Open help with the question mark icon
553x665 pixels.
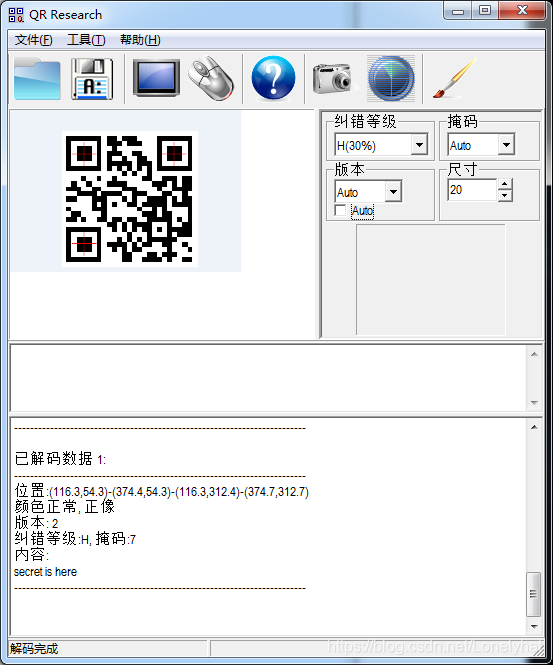pos(273,78)
